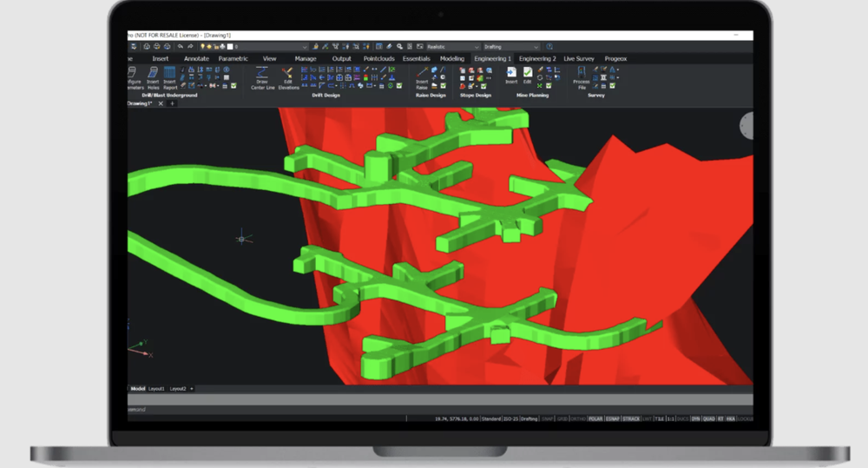Toggle ORTHO in status bar

point(578,419)
